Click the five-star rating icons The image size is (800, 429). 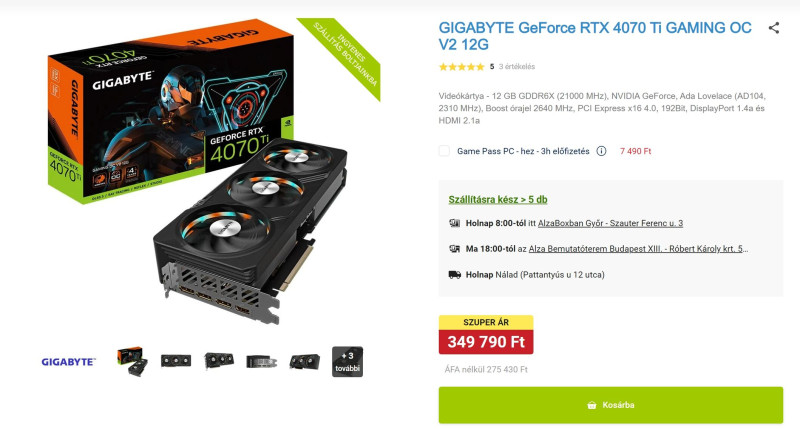coord(461,66)
